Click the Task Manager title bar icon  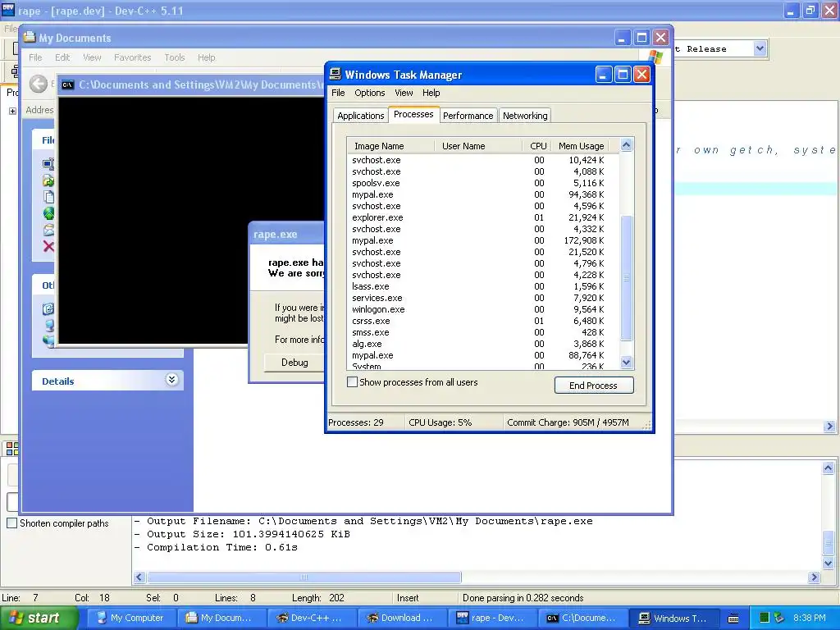coord(336,74)
